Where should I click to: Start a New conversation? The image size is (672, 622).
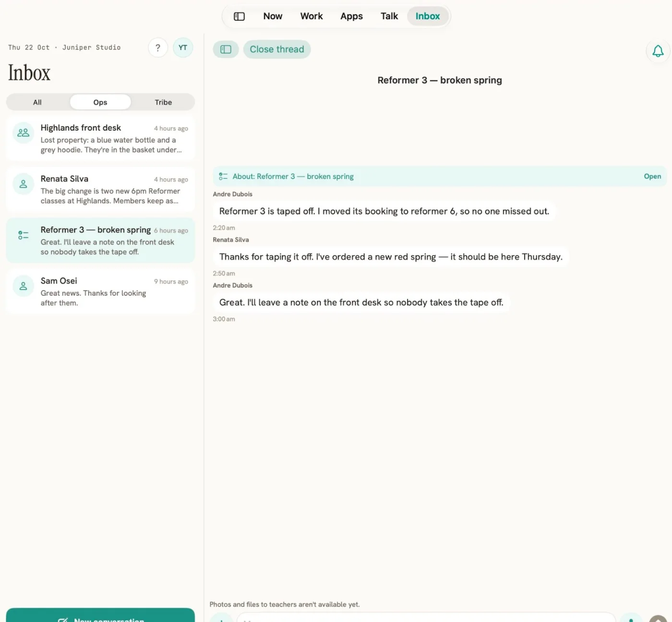pyautogui.click(x=100, y=616)
